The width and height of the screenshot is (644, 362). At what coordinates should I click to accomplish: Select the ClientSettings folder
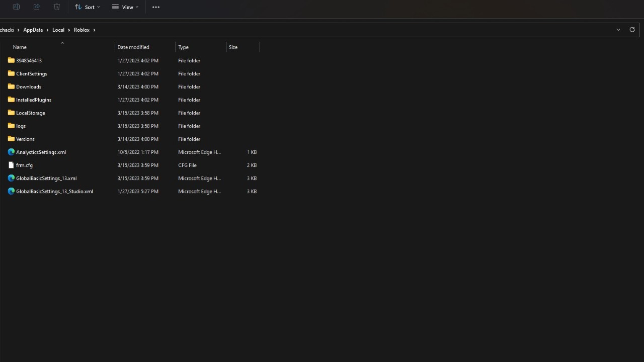click(31, 73)
